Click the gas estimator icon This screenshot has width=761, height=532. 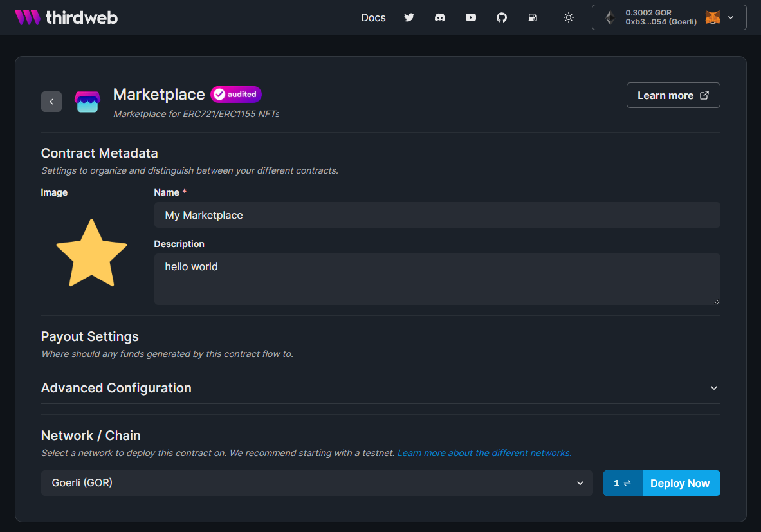pos(533,17)
